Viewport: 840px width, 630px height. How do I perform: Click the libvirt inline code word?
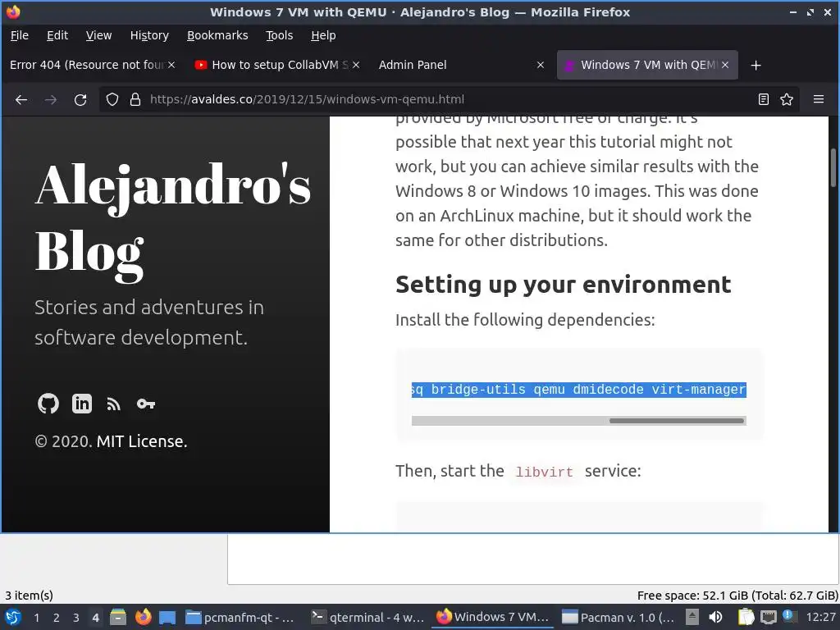coord(545,472)
